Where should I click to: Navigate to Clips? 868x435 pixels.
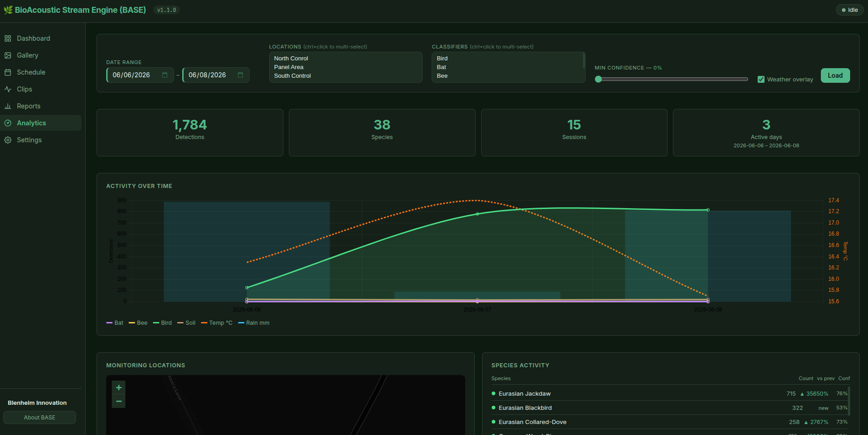41,89
